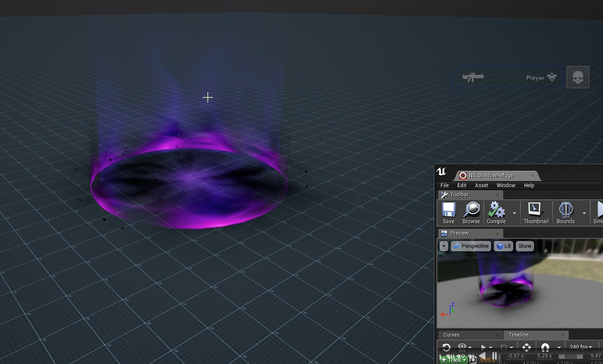Open the 240 fps frame rate dropdown
Image resolution: width=603 pixels, height=364 pixels.
[x=581, y=347]
